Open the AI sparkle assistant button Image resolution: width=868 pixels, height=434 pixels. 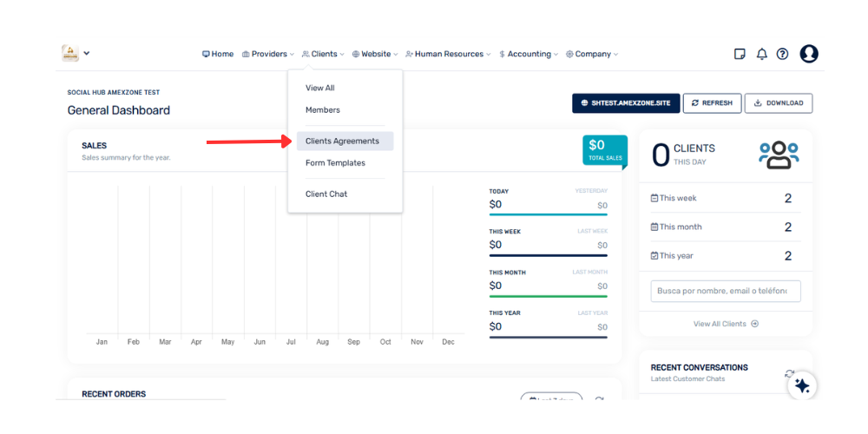[x=802, y=386]
